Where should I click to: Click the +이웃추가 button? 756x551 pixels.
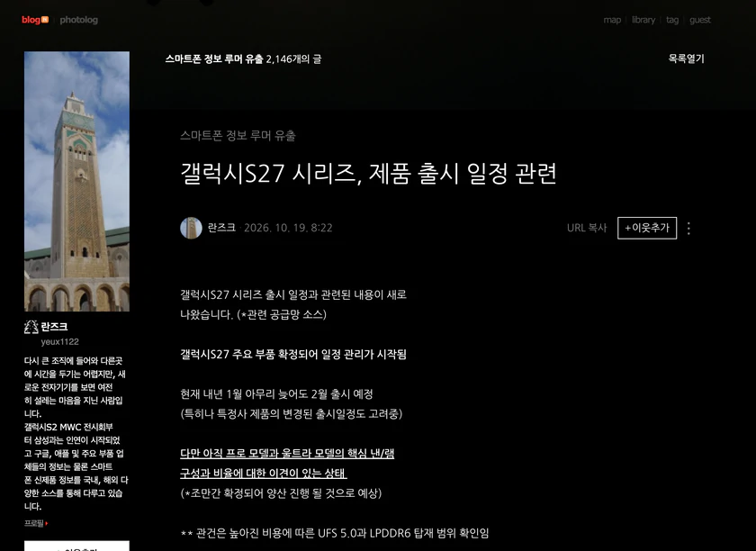[647, 228]
